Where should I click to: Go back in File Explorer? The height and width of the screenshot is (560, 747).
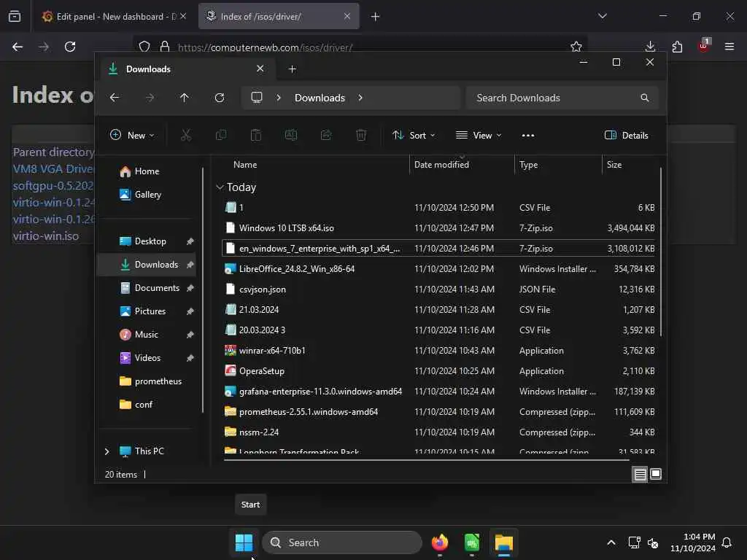click(x=115, y=98)
